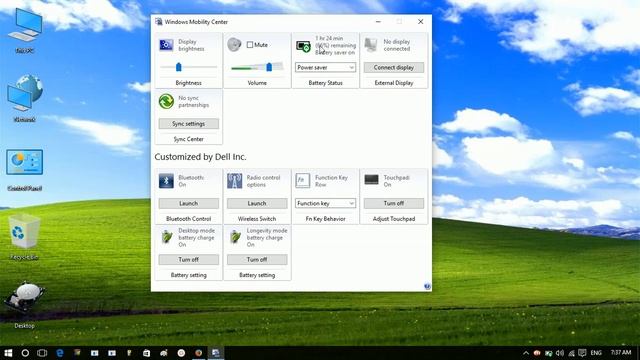Click the "Fn Key Behavior" label
Screen dimensions: 640x360
[325, 219]
